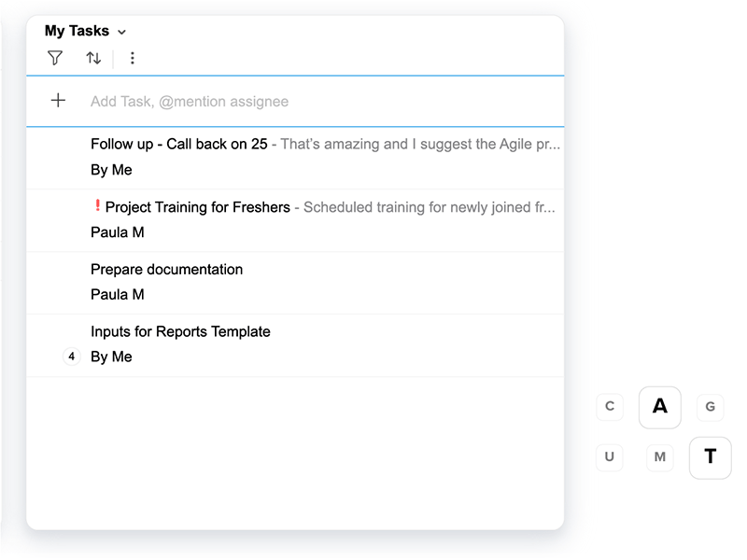747x560 pixels.
Task: Open Inputs for Reports Template task
Action: pos(180,331)
